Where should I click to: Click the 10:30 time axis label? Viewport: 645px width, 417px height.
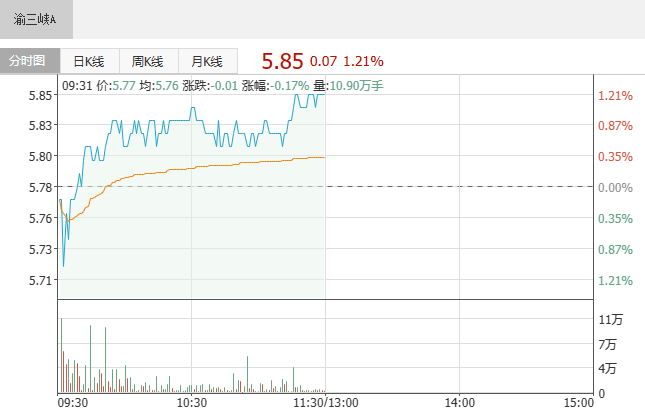[x=191, y=403]
